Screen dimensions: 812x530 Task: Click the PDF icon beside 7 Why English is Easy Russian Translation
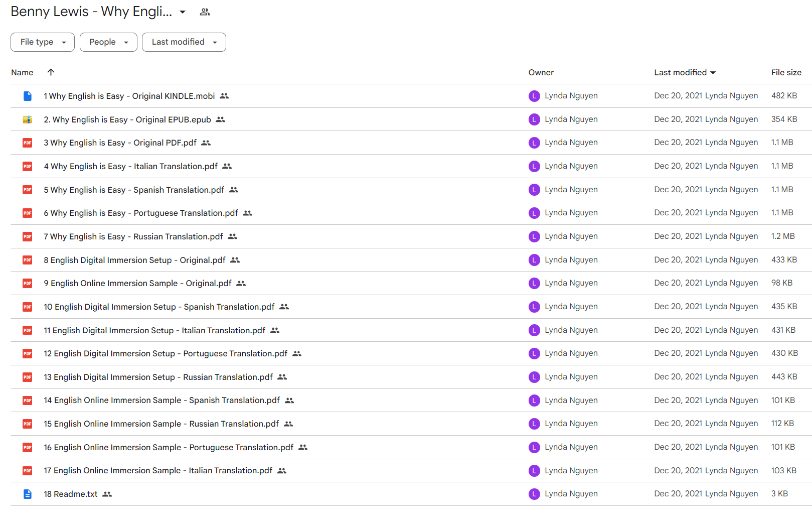[x=28, y=236]
